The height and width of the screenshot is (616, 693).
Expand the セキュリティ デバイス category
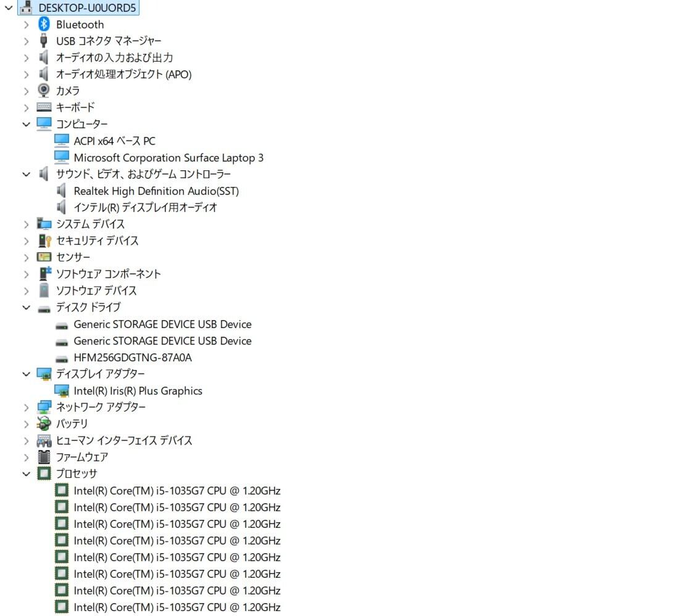26,241
